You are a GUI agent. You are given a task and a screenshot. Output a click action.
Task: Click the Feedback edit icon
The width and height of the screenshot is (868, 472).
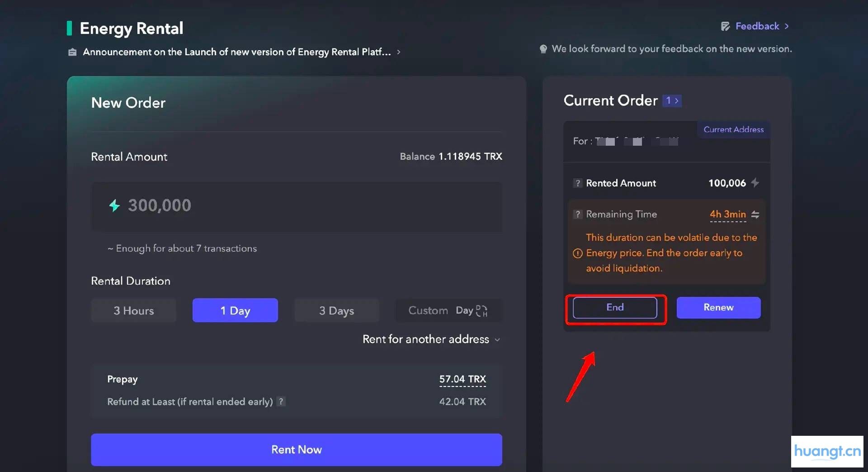(725, 26)
